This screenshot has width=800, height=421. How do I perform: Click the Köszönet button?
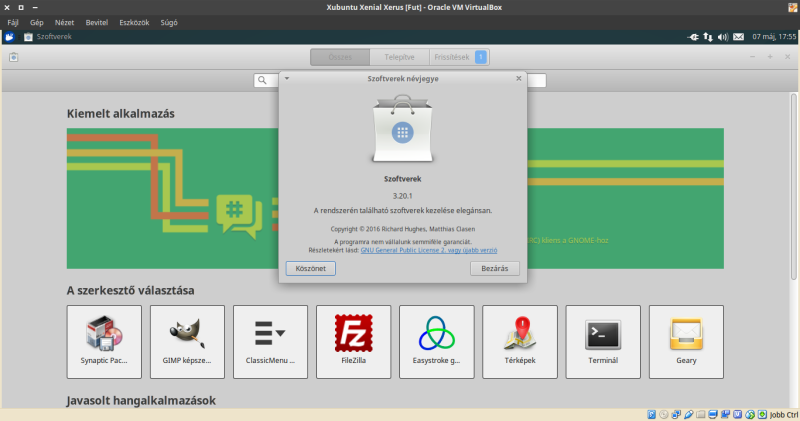click(311, 268)
